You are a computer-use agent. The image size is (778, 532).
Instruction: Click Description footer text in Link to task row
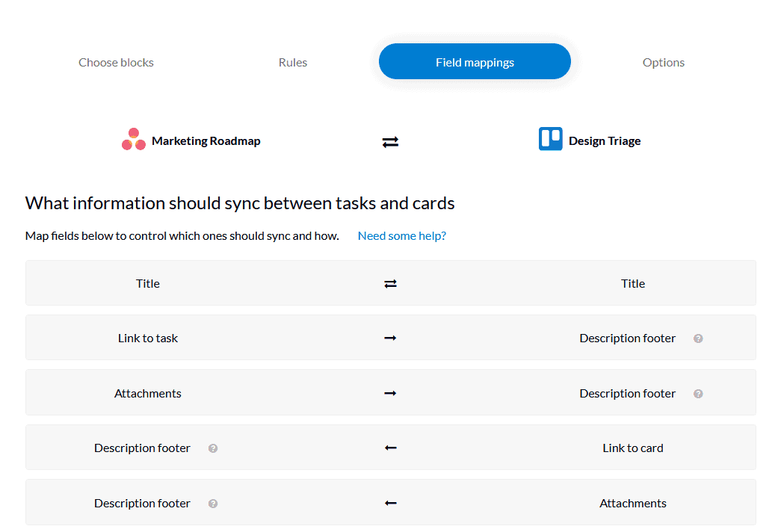628,338
